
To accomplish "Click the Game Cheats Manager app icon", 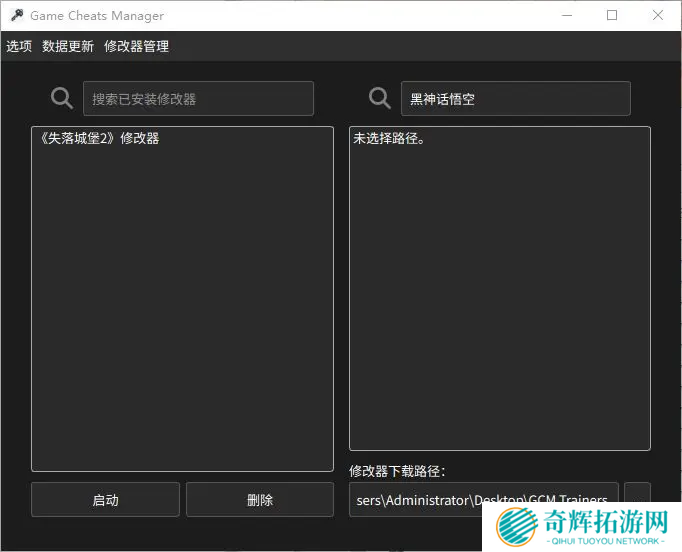I will pyautogui.click(x=16, y=16).
